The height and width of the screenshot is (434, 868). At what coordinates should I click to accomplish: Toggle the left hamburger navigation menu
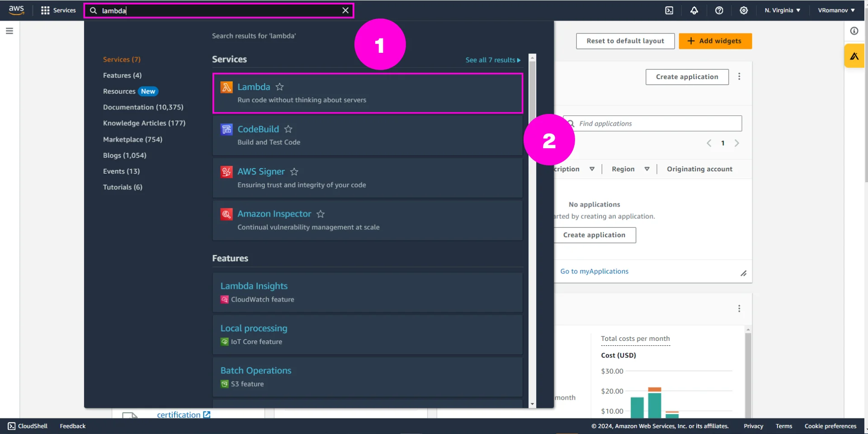pos(9,31)
